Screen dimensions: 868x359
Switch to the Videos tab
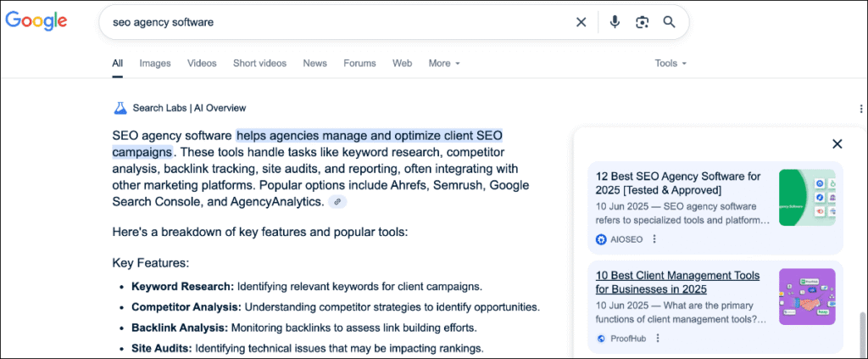tap(202, 63)
